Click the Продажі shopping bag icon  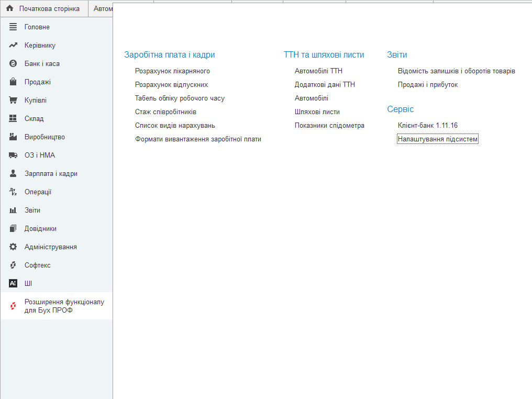click(x=13, y=82)
